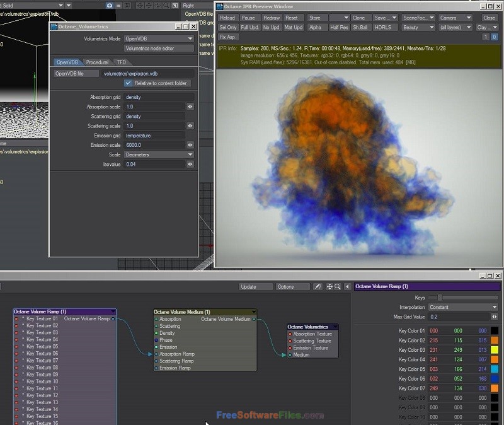Click the Volumetrics node editor button

tap(159, 49)
